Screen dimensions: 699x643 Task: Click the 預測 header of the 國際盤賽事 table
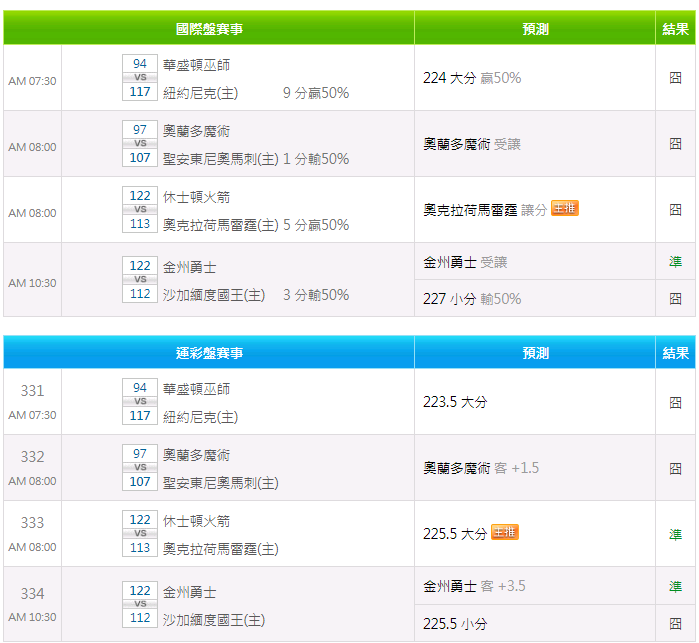[x=535, y=29]
